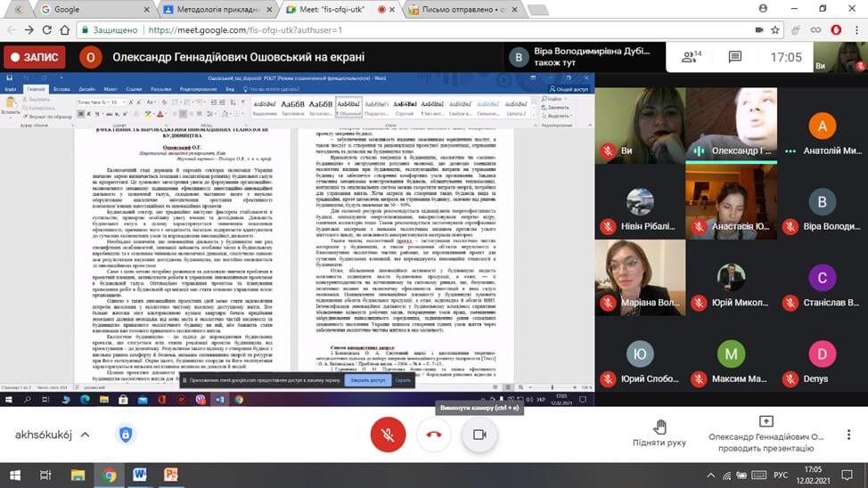Unmute the microphone in Meet
The height and width of the screenshot is (488, 868).
tap(388, 435)
